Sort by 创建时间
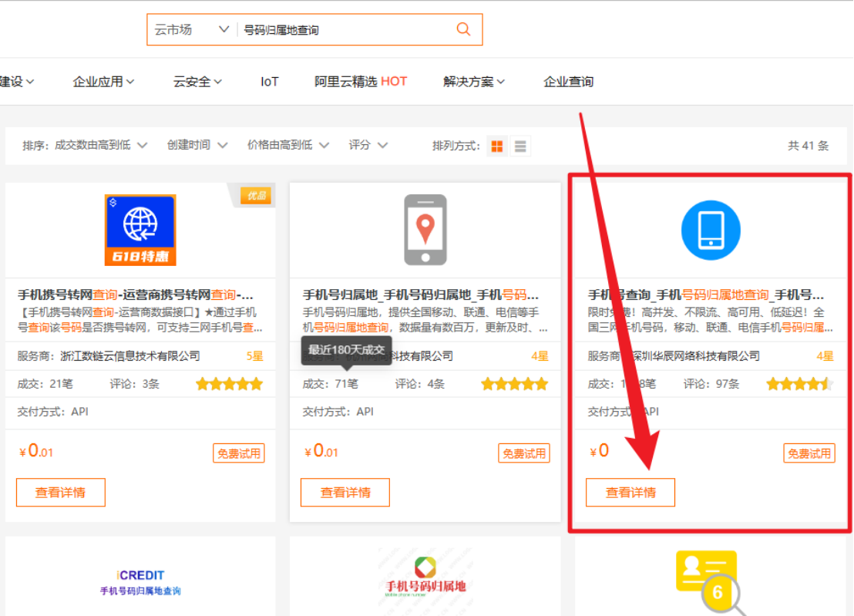This screenshot has height=616, width=854. (197, 146)
